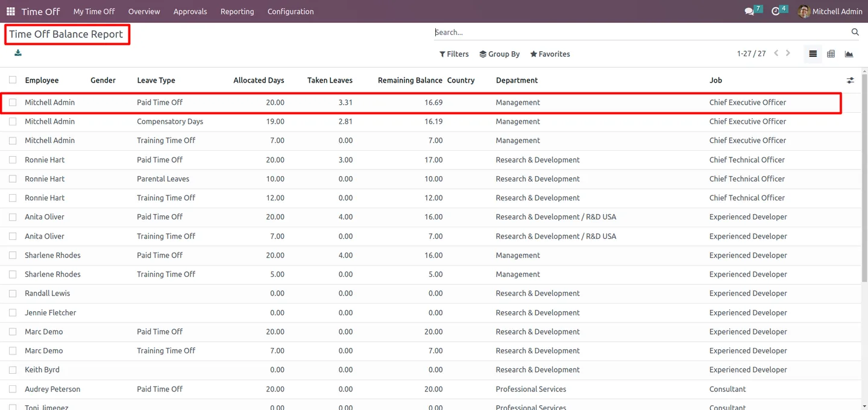Image resolution: width=868 pixels, height=410 pixels.
Task: Check the Jennie Fletcher row checkbox
Action: 13,313
